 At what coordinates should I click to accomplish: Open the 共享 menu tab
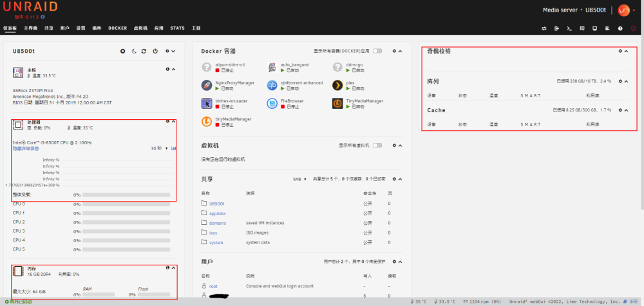[x=49, y=28]
